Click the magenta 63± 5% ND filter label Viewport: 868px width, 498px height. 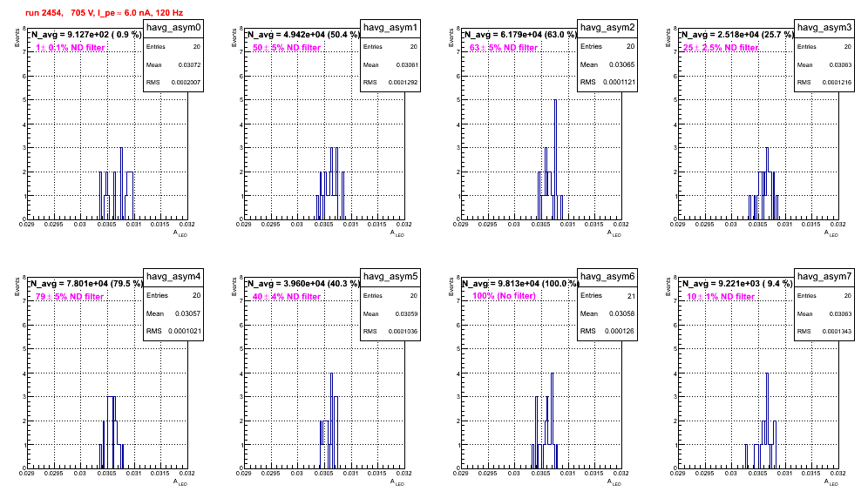click(x=504, y=48)
